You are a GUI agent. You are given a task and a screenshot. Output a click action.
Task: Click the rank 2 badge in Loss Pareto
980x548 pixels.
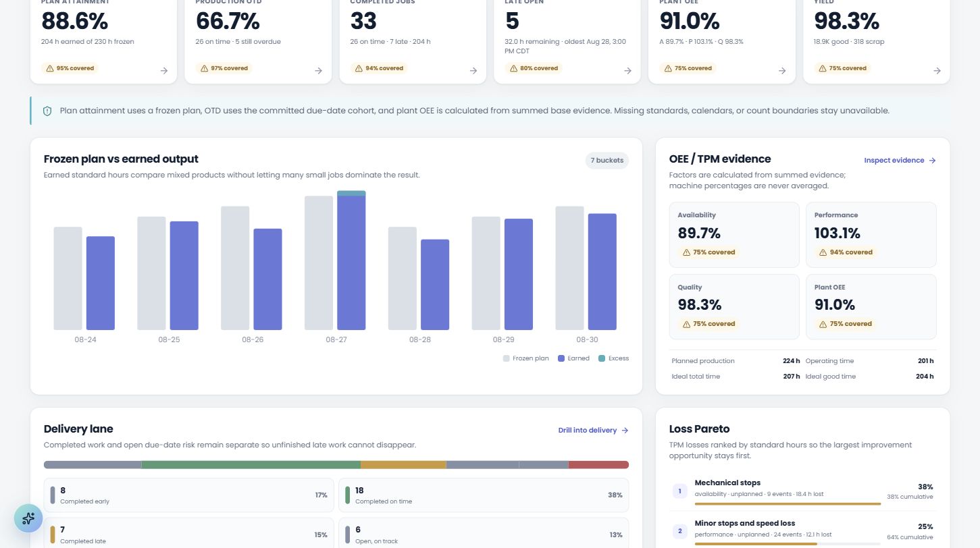point(680,532)
